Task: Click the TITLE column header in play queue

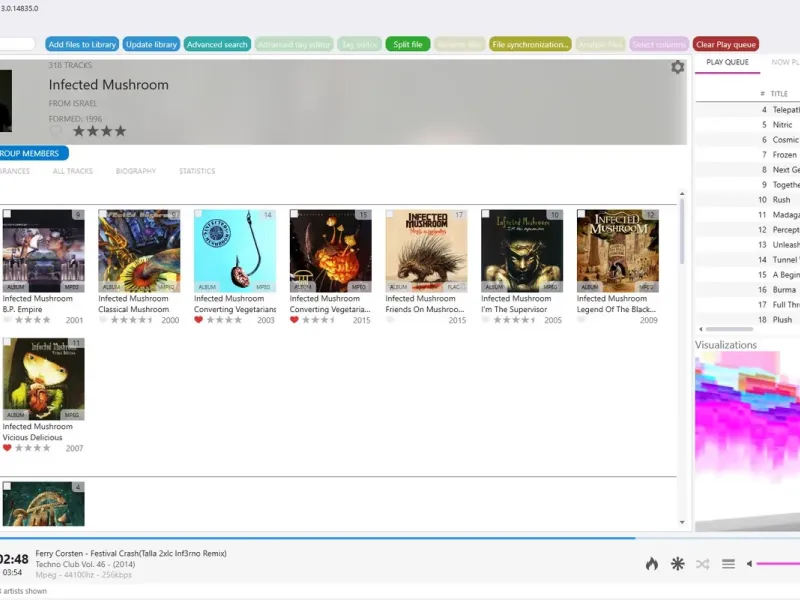Action: tap(779, 93)
